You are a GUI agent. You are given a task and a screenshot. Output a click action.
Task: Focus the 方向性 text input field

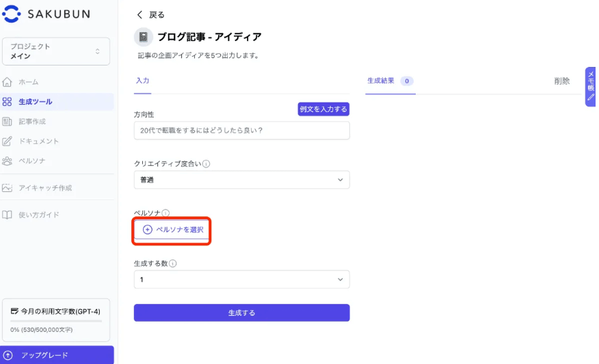241,130
